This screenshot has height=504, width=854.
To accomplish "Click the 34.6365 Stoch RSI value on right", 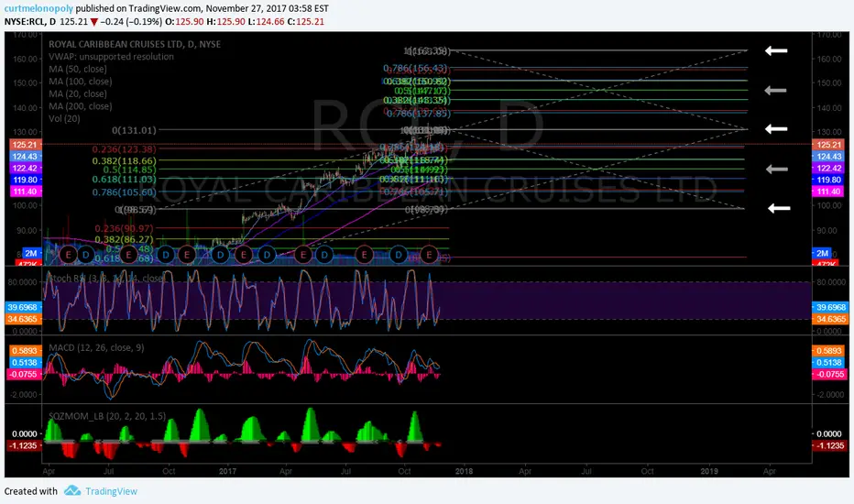I will 830,319.
